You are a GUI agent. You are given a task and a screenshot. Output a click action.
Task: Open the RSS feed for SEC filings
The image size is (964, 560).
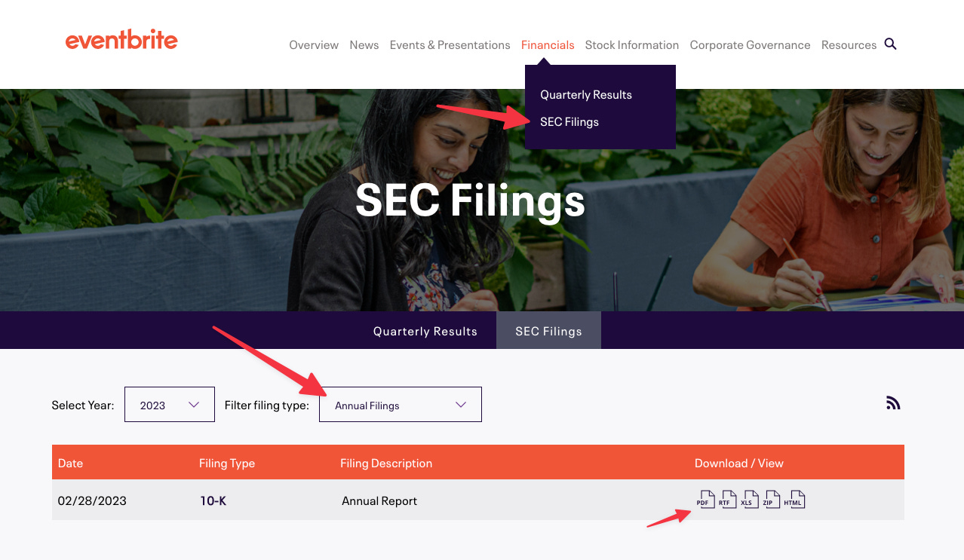pyautogui.click(x=893, y=402)
